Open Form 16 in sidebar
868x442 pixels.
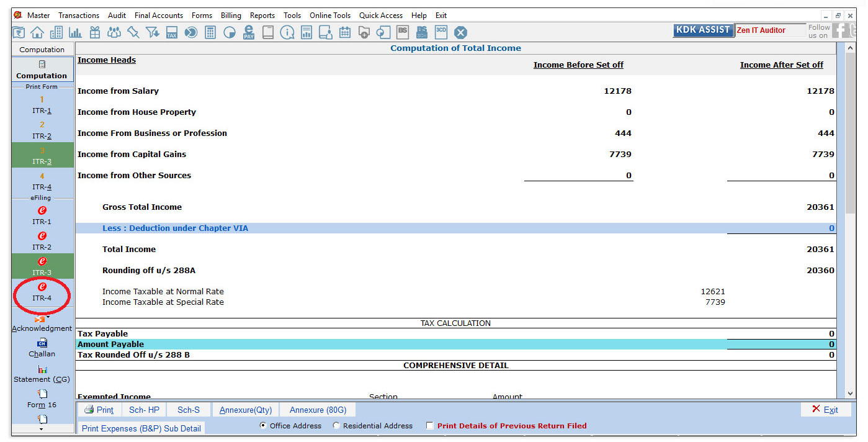click(42, 399)
